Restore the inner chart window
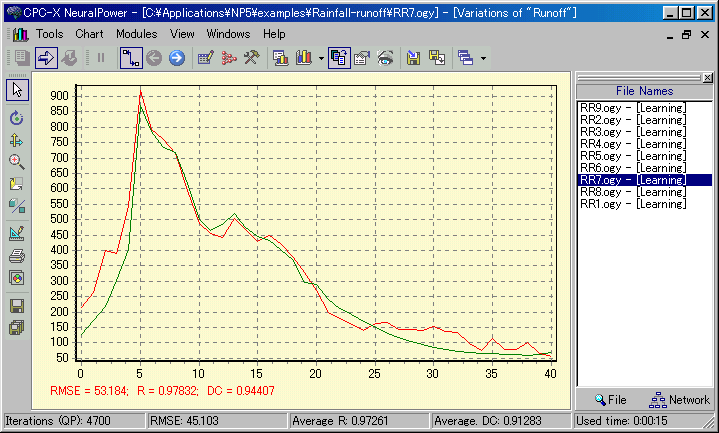This screenshot has height=433, width=719. [x=686, y=34]
